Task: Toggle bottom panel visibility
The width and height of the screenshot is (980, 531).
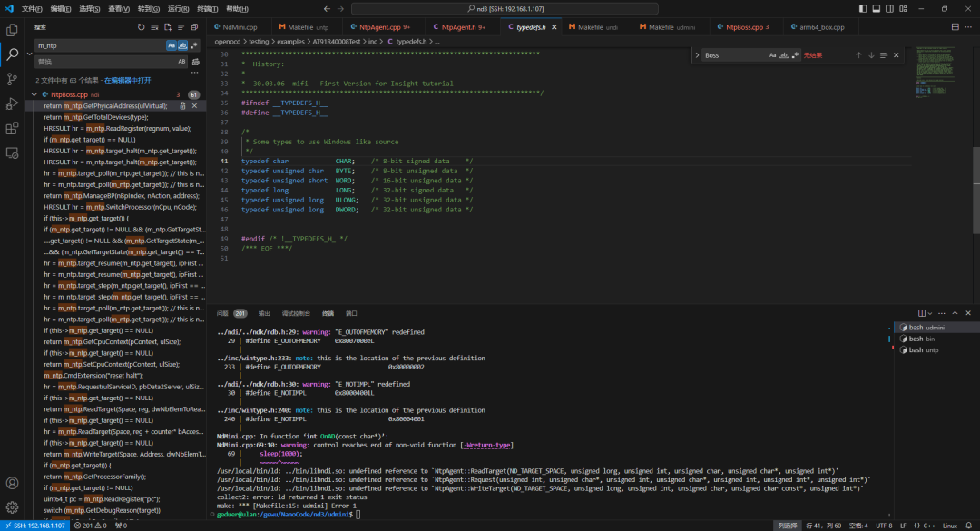Action: click(x=877, y=9)
